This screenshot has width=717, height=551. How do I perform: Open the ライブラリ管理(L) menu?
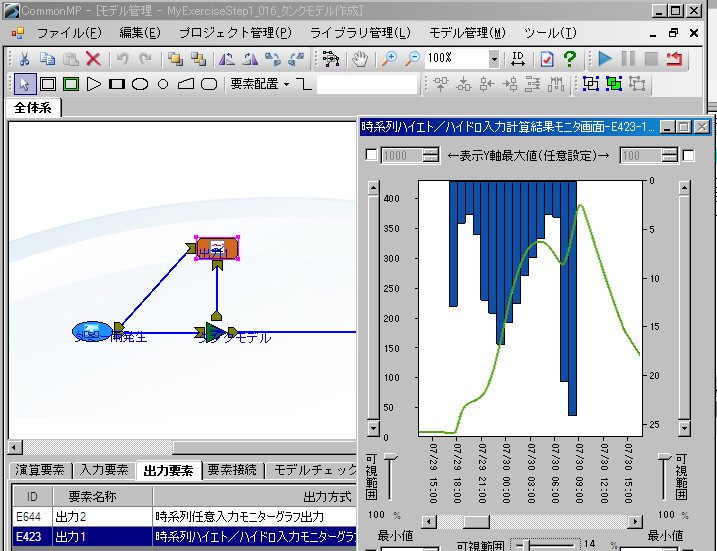point(360,33)
